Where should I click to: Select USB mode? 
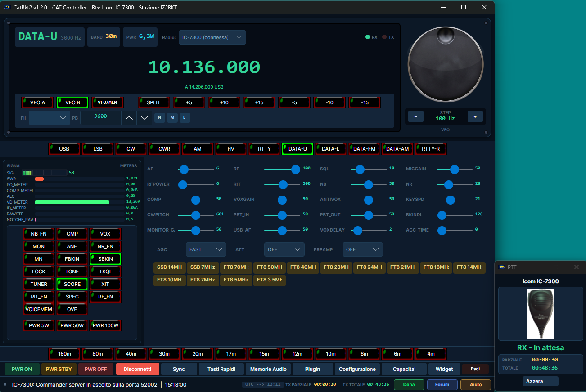[64, 149]
